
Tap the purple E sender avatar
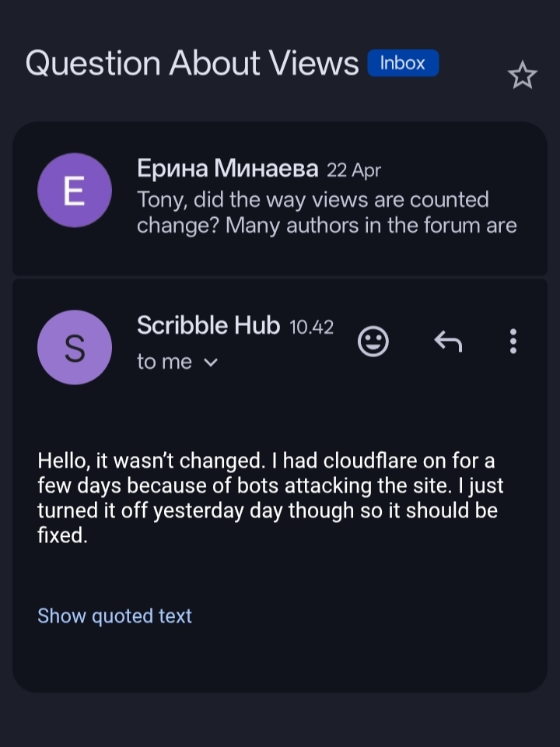coord(75,191)
